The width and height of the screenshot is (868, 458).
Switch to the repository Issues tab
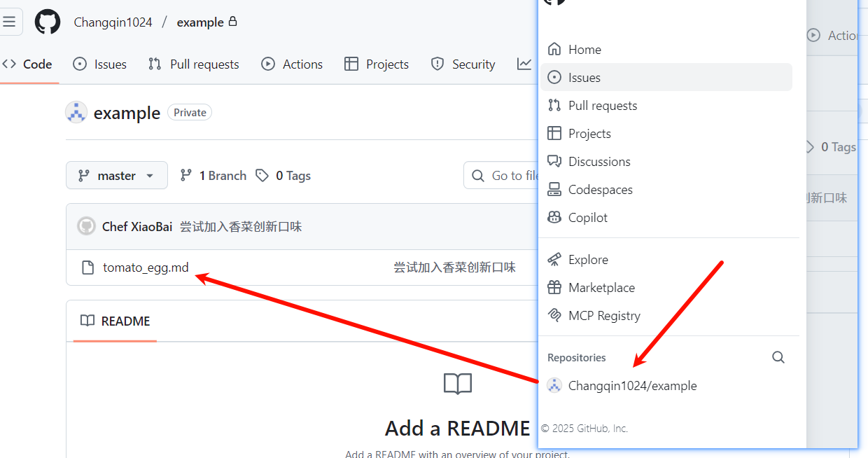tap(100, 64)
